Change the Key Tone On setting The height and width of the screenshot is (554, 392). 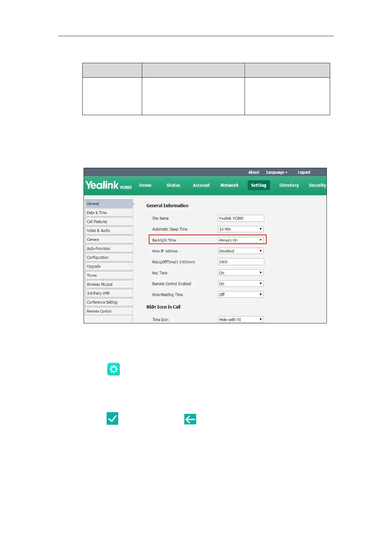[x=241, y=273]
